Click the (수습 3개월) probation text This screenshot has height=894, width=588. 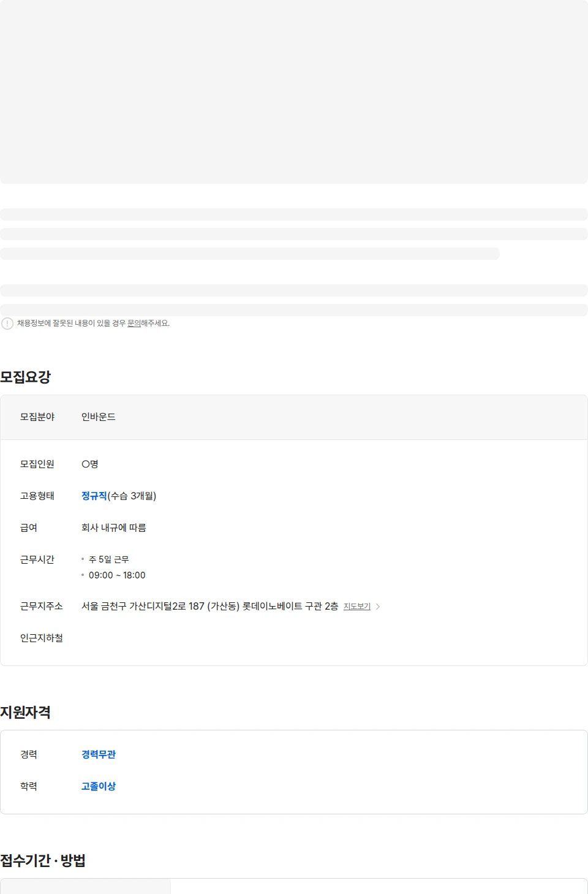coord(132,496)
